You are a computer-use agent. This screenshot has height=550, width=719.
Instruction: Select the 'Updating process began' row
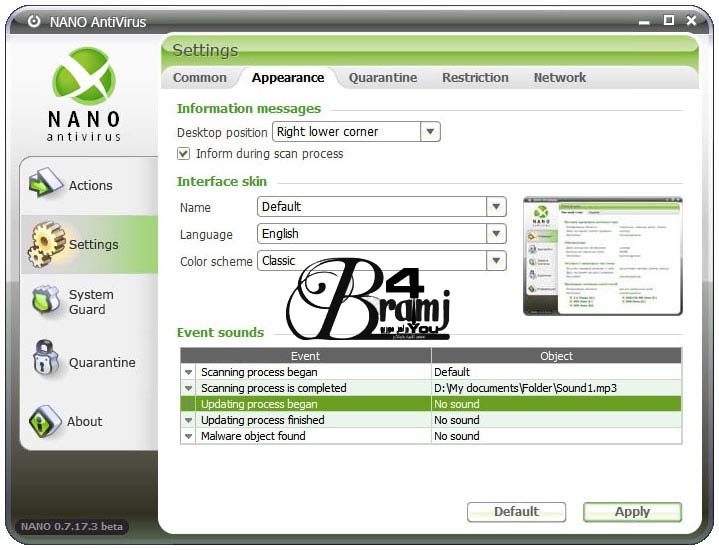point(431,404)
